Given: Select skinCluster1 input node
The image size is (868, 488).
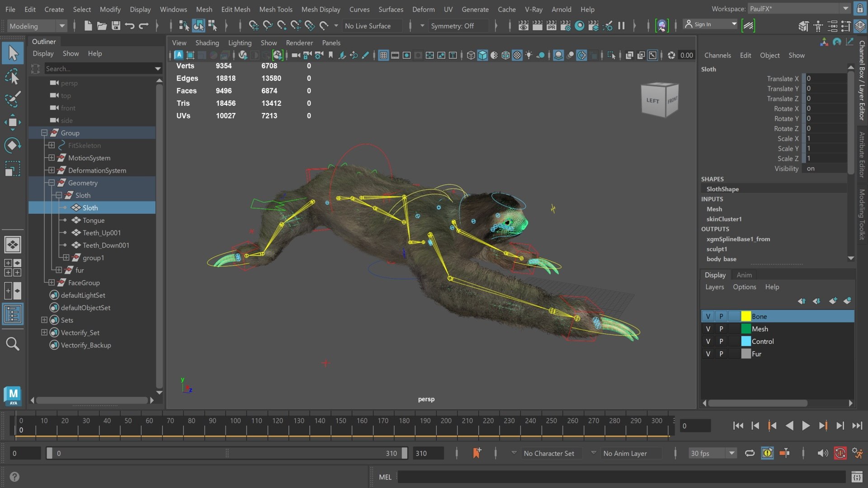Looking at the screenshot, I should click(x=724, y=219).
